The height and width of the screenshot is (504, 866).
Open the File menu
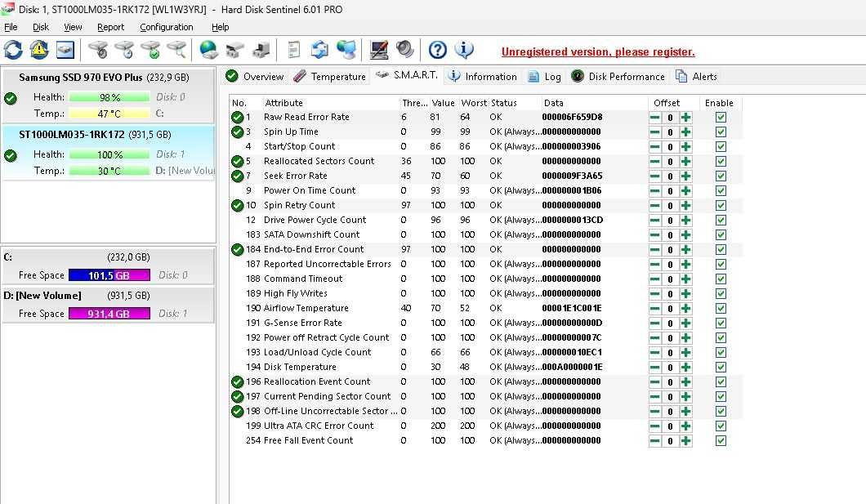point(11,27)
